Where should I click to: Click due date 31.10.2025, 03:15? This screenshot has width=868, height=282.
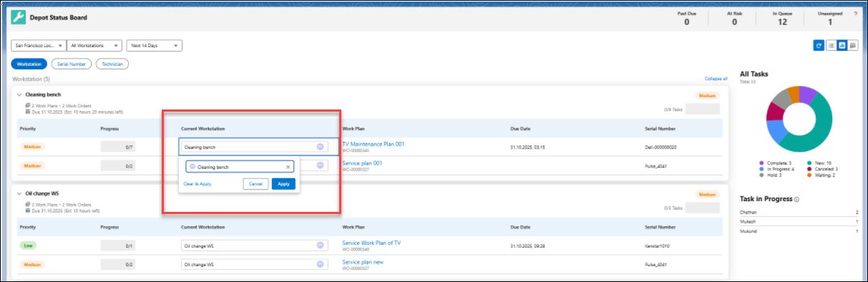tap(528, 147)
